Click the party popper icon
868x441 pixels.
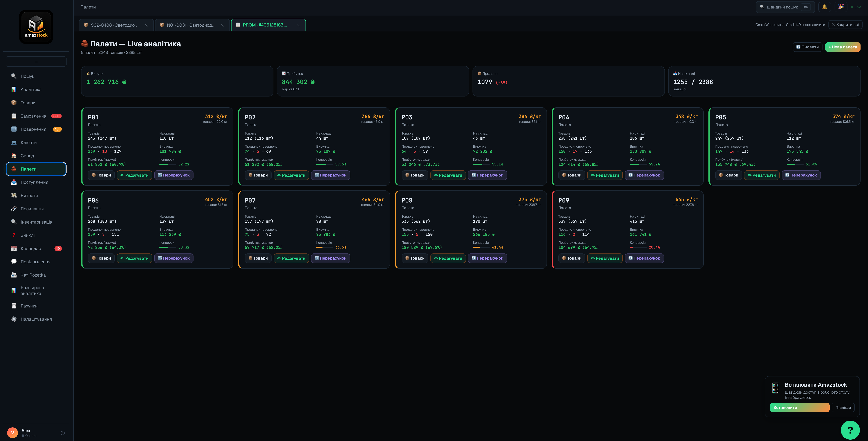[x=841, y=7]
